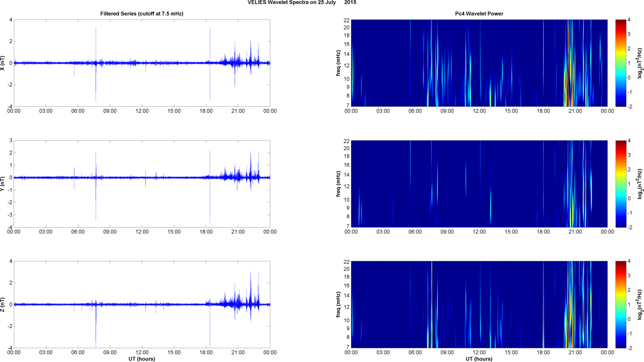Click freq (mHz) label of top spectrogram

click(x=338, y=63)
